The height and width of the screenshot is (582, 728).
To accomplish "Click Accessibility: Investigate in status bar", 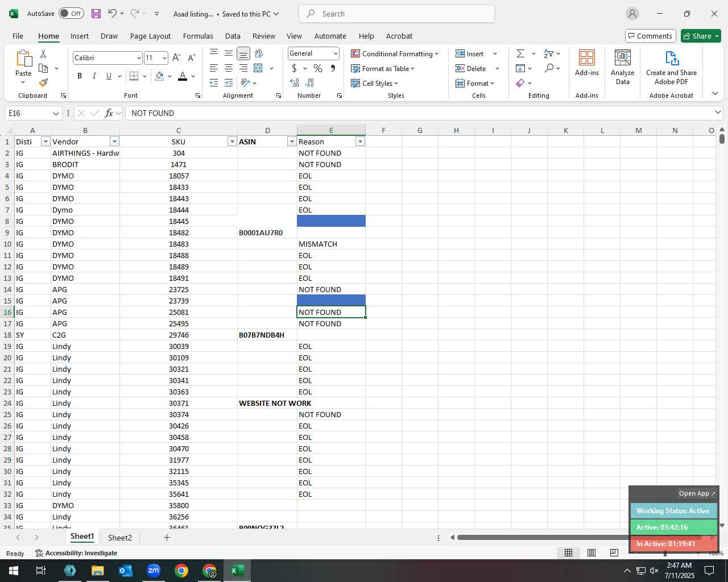I will click(x=76, y=553).
